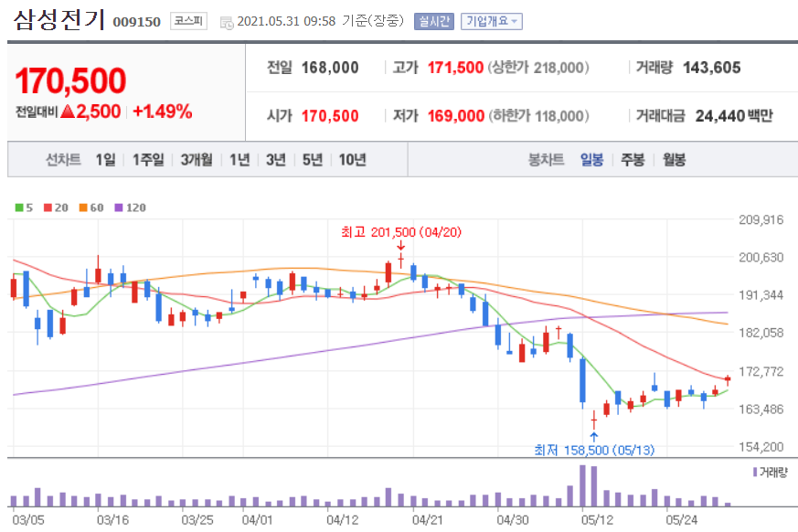The height and width of the screenshot is (532, 798).
Task: Click the 코스피 market badge
Action: tap(188, 21)
